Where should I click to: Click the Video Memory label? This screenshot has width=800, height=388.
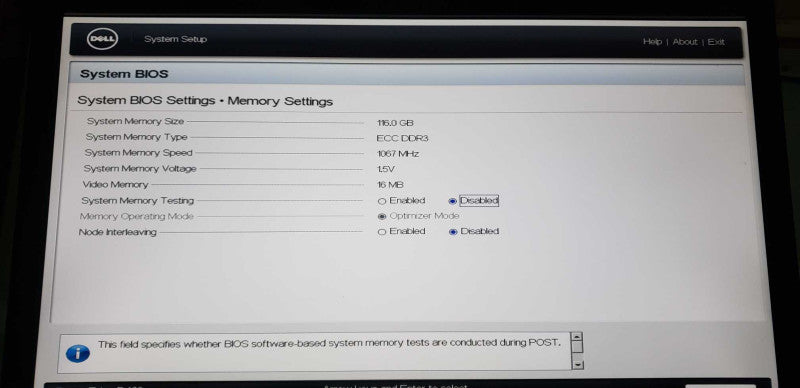(115, 184)
